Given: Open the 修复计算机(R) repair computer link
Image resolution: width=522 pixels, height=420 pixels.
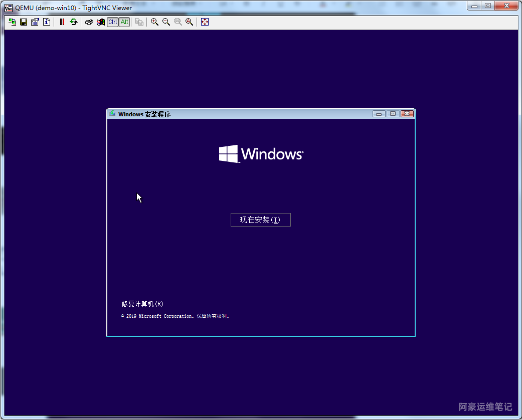Looking at the screenshot, I should (142, 304).
